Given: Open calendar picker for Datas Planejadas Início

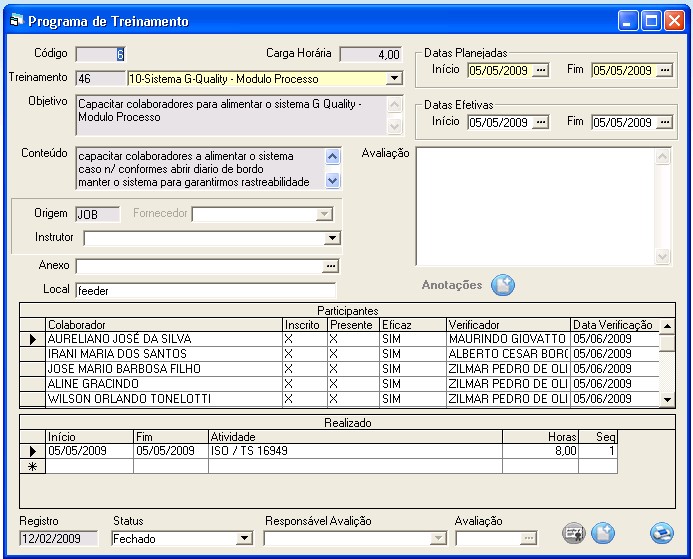Looking at the screenshot, I should 541,70.
